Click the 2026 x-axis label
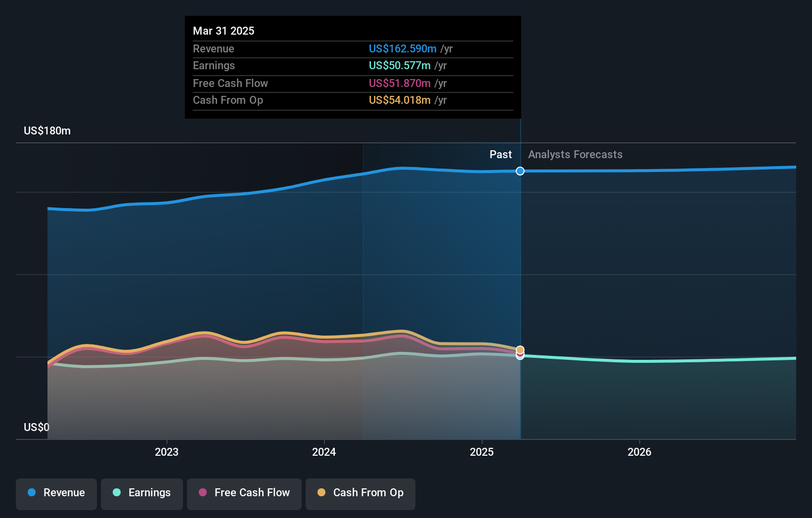This screenshot has width=812, height=518. coord(639,452)
